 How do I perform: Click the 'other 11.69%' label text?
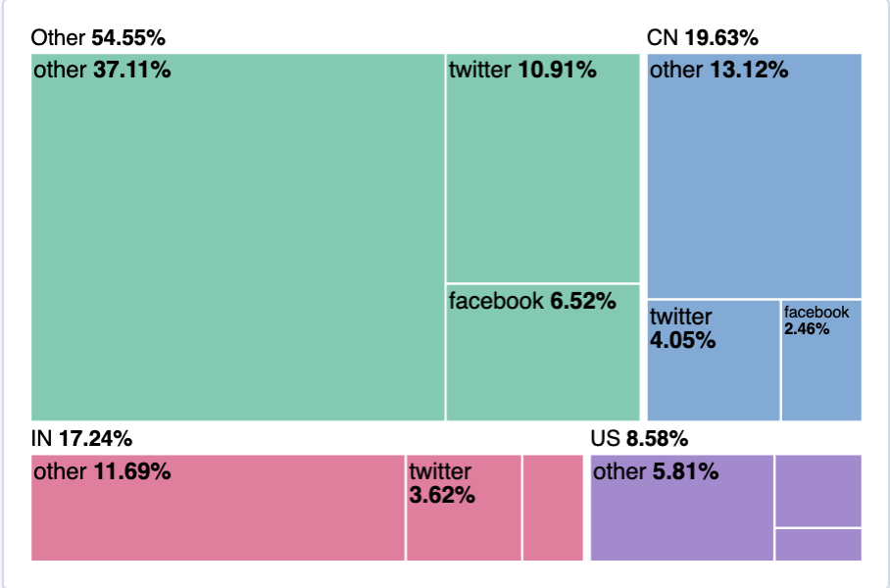102,471
